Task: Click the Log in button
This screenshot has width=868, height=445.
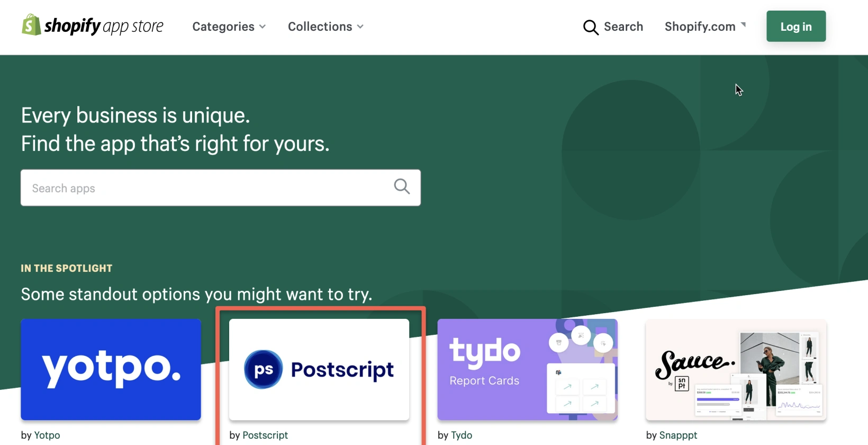Action: point(796,26)
